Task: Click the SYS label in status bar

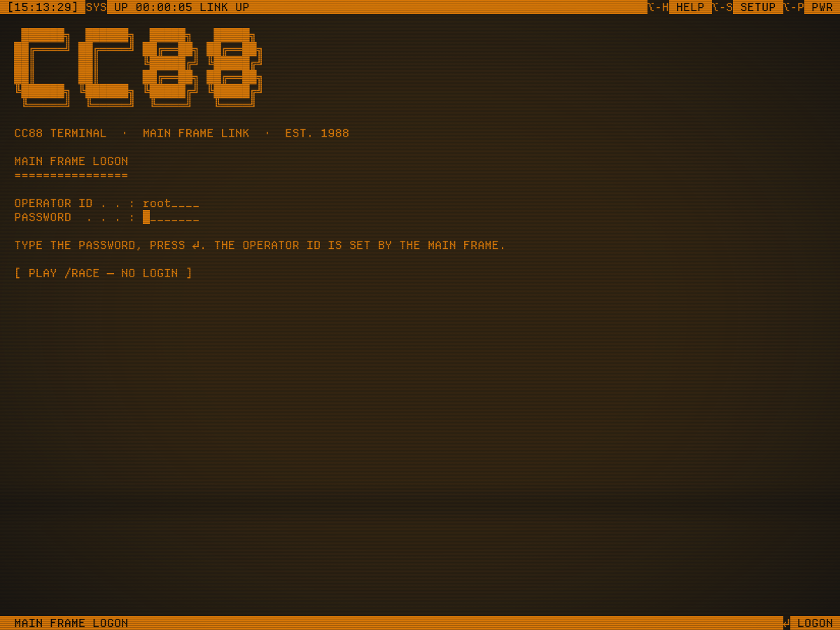Action: tap(97, 7)
